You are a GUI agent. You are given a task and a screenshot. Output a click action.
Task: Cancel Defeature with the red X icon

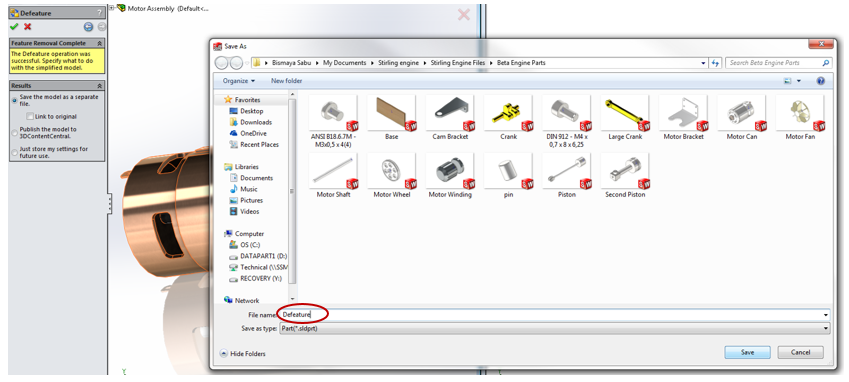(28, 27)
